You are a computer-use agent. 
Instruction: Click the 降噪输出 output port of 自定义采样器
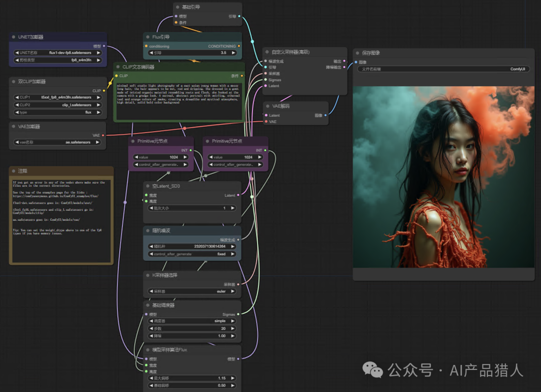coord(344,67)
